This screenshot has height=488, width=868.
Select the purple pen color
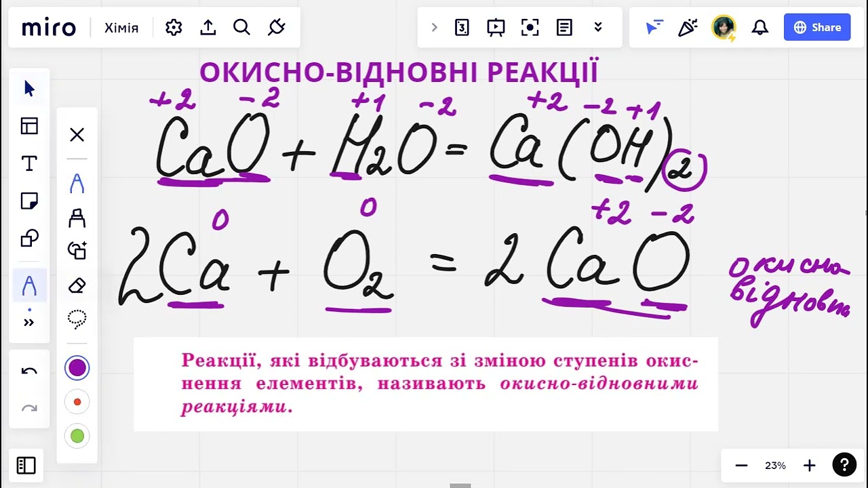77,368
